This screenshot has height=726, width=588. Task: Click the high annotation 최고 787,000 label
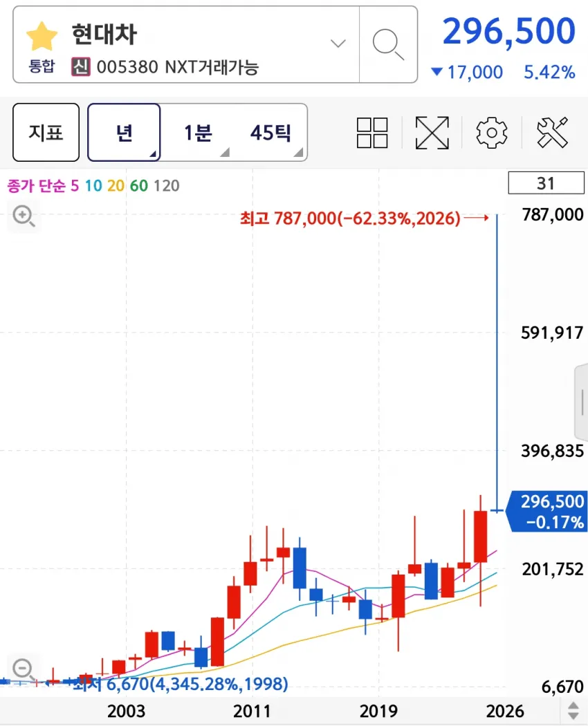pyautogui.click(x=350, y=218)
